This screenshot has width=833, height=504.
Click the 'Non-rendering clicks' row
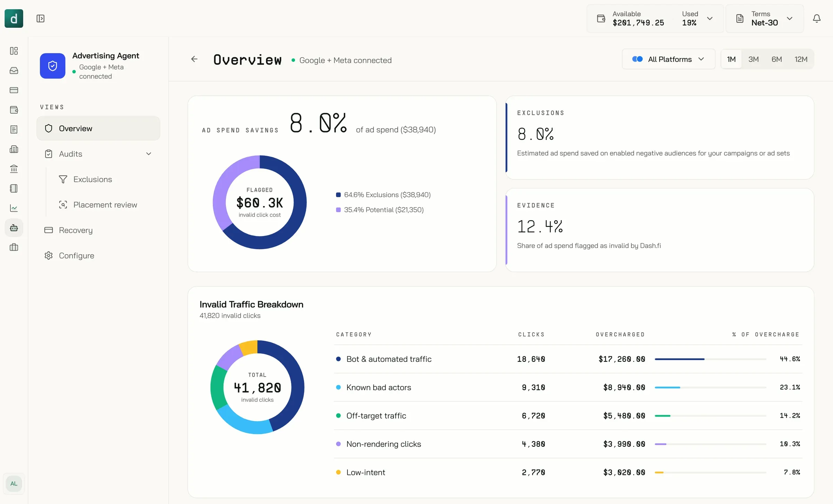pyautogui.click(x=568, y=444)
